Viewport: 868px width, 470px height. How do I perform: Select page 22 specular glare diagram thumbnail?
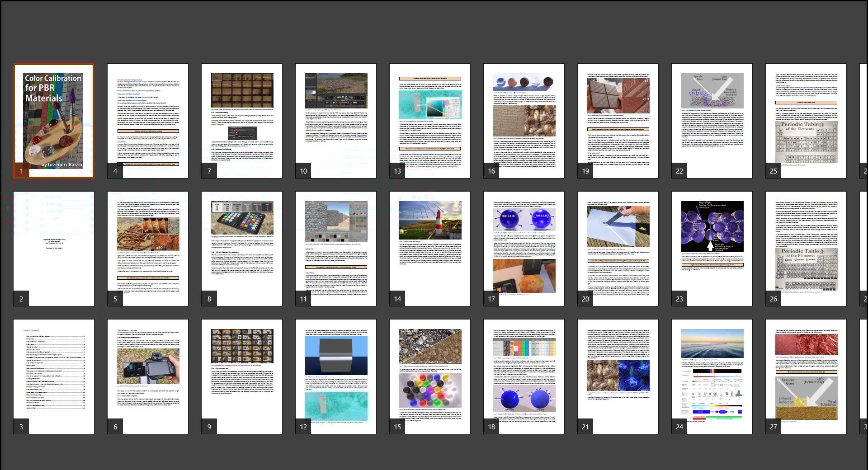pos(712,121)
